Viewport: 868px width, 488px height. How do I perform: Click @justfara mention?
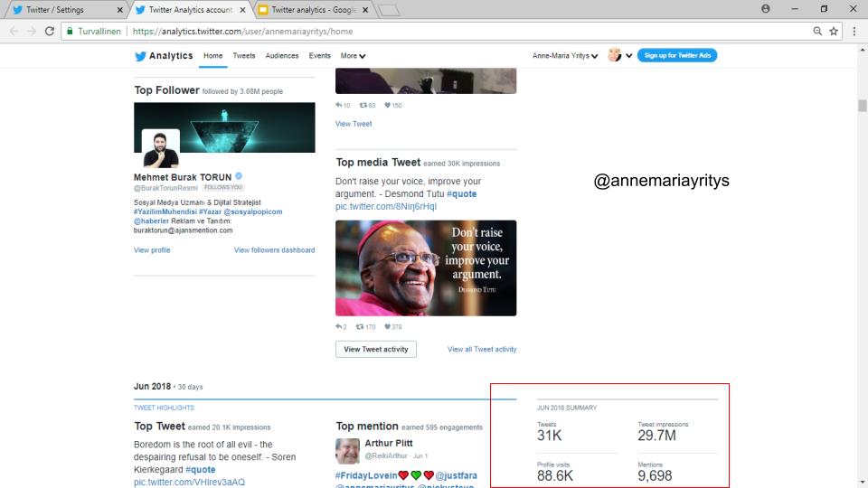[x=456, y=475]
